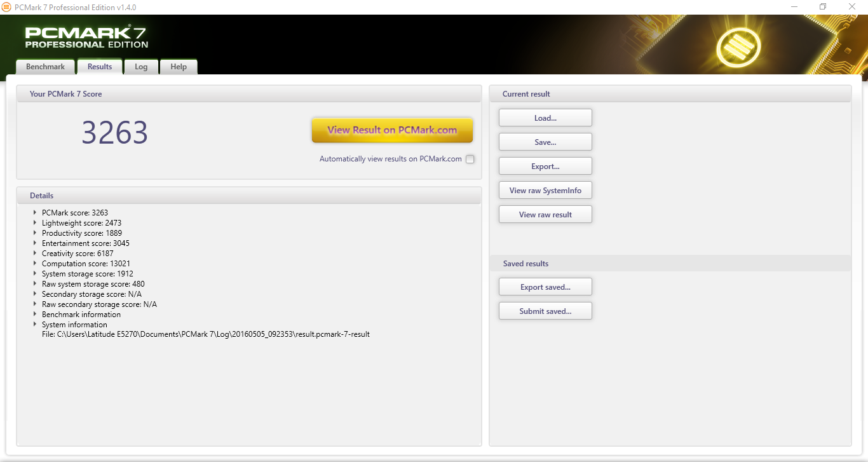This screenshot has height=462, width=868.
Task: Select the Productivity score: 1889 text
Action: coord(82,233)
